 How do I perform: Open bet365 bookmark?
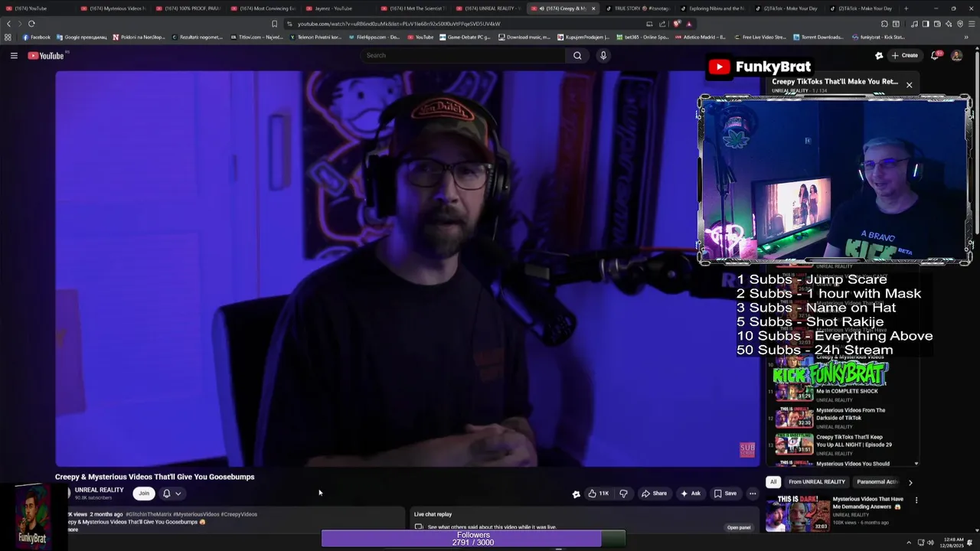[x=641, y=37]
